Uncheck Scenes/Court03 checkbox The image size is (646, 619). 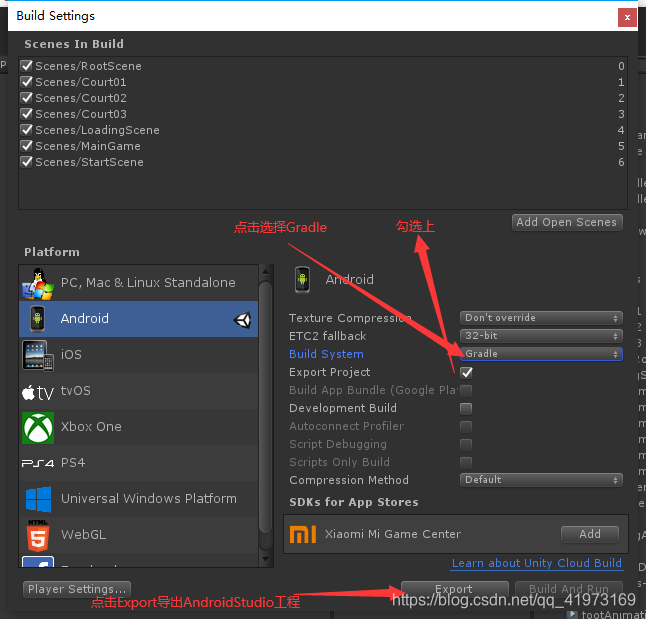pos(27,114)
